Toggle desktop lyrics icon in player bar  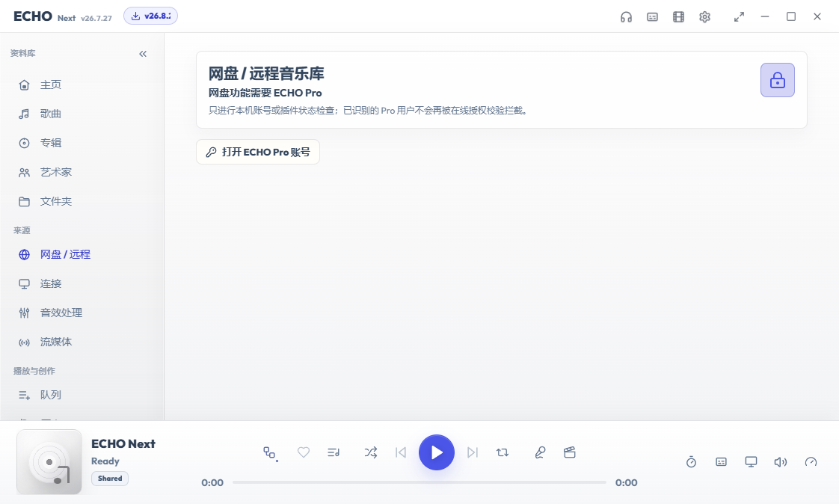click(722, 461)
